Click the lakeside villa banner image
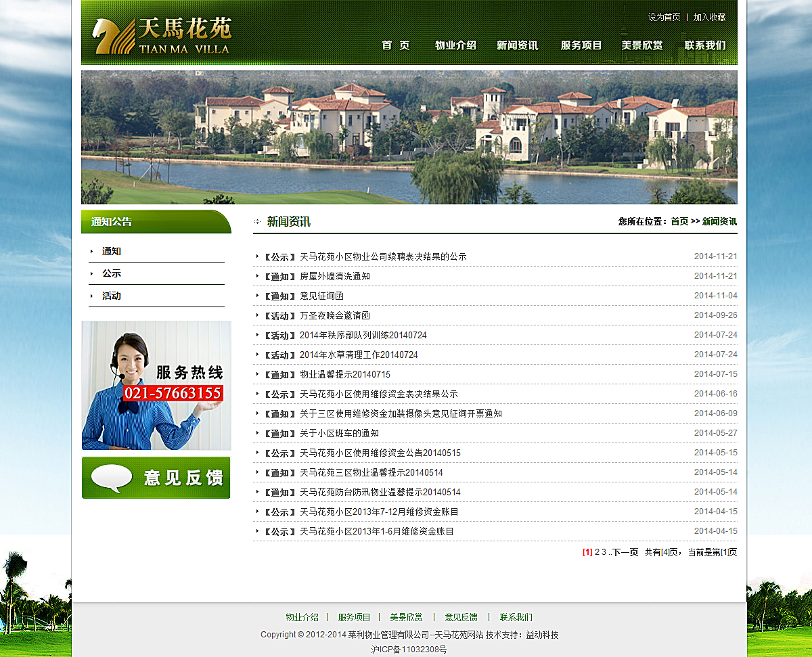 409,137
